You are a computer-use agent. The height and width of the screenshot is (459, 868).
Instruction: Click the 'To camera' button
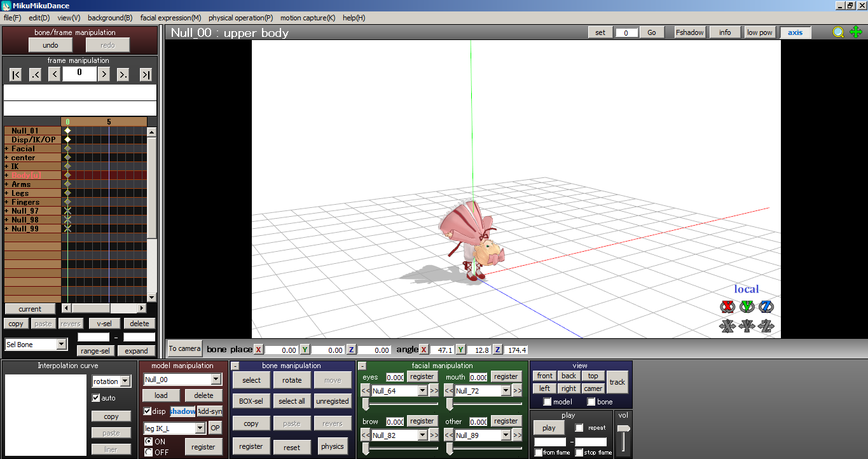pyautogui.click(x=185, y=348)
